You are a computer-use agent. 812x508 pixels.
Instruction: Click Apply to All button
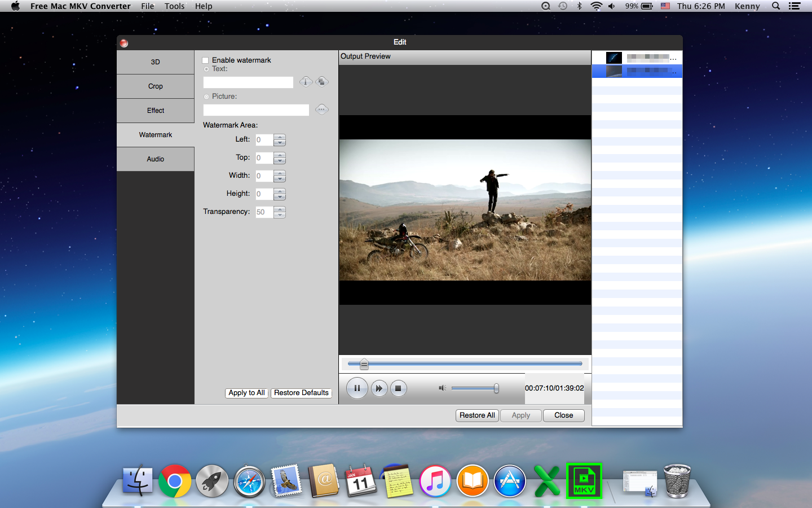click(246, 393)
